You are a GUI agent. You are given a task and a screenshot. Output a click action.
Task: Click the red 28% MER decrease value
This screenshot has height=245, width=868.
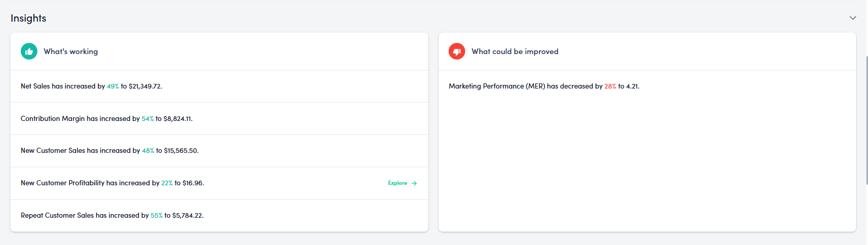click(610, 86)
